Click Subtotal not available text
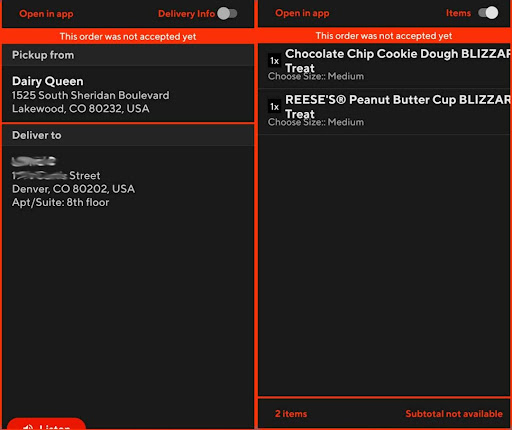The image size is (512, 430). click(x=454, y=414)
